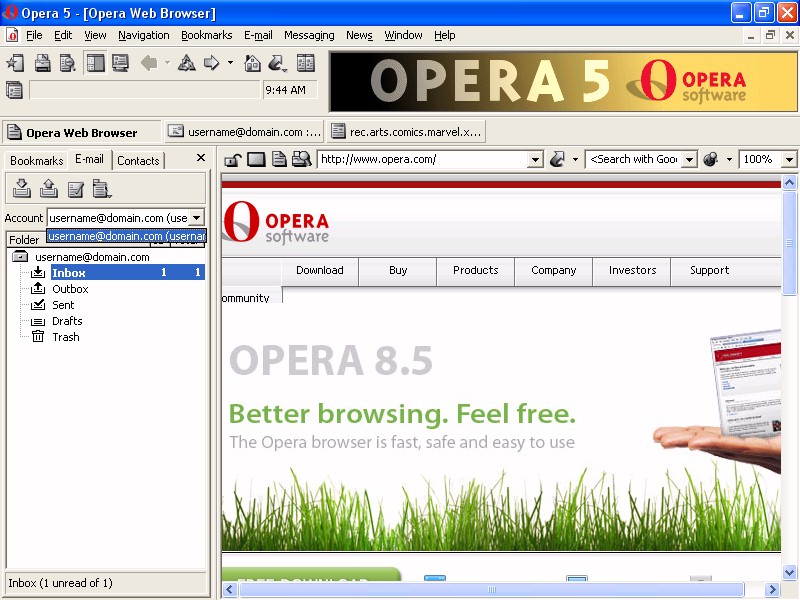The height and width of the screenshot is (600, 800).
Task: Click the curved-arrow Go icon in main toolbar
Action: point(277,63)
